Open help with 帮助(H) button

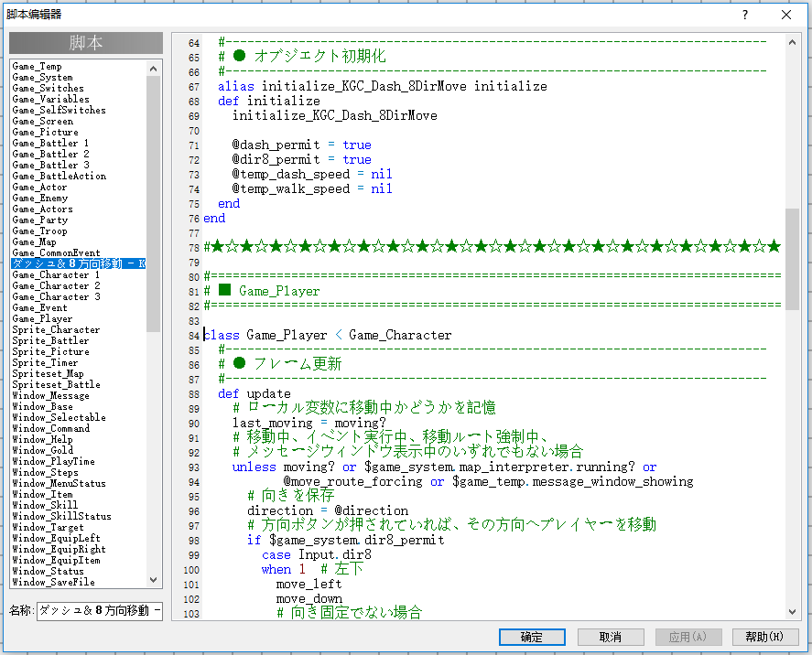pyautogui.click(x=764, y=637)
